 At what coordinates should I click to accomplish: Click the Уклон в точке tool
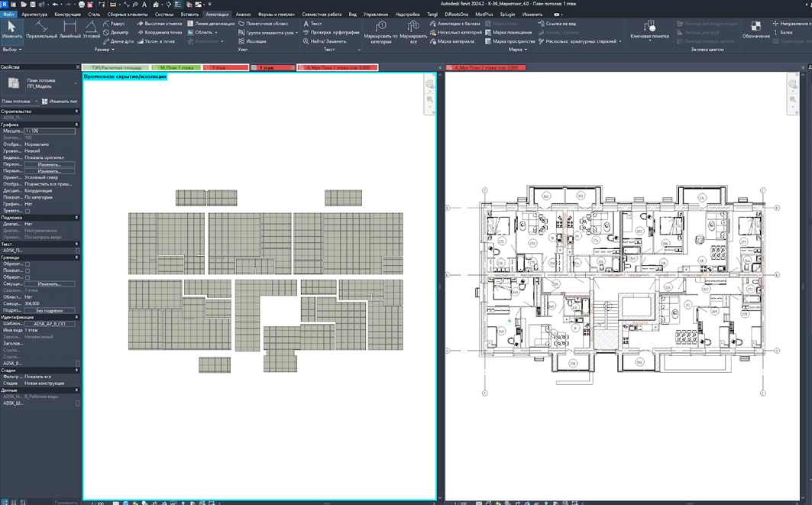click(x=156, y=41)
